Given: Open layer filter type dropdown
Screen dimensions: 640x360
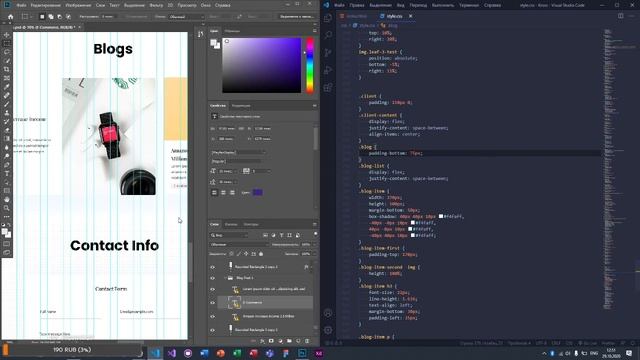Looking at the screenshot, I should click(229, 236).
